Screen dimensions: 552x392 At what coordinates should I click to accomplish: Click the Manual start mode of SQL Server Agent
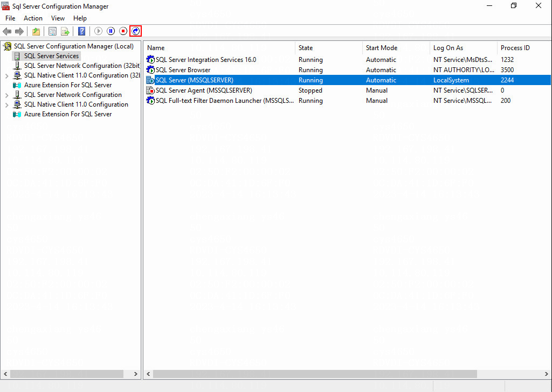coord(376,90)
